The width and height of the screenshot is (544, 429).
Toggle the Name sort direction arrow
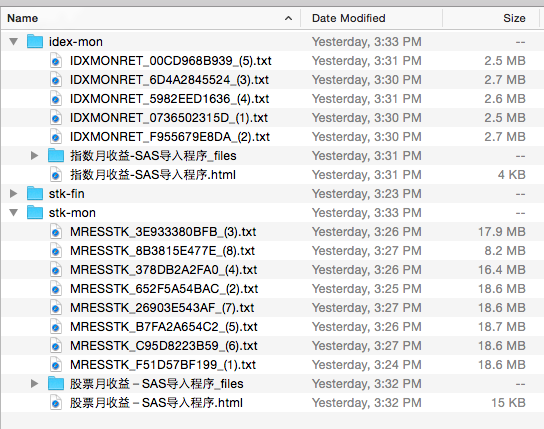pyautogui.click(x=288, y=18)
